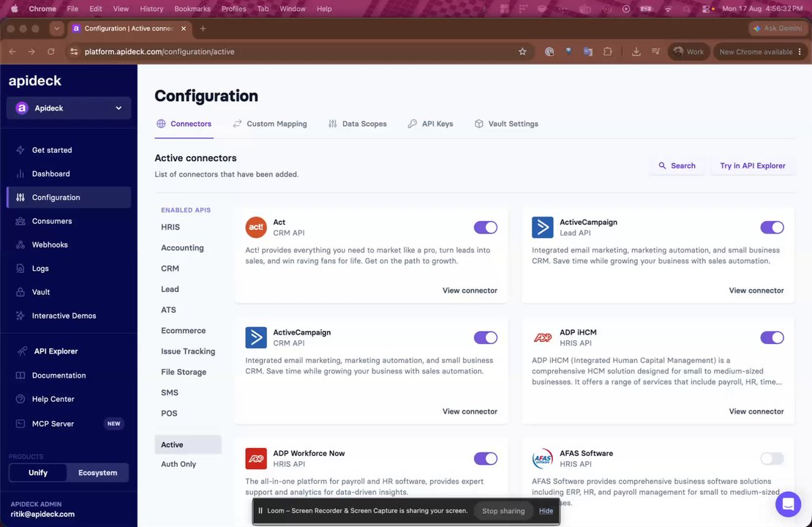Reload the page in Chrome
Viewport: 812px width, 527px height.
click(x=50, y=52)
